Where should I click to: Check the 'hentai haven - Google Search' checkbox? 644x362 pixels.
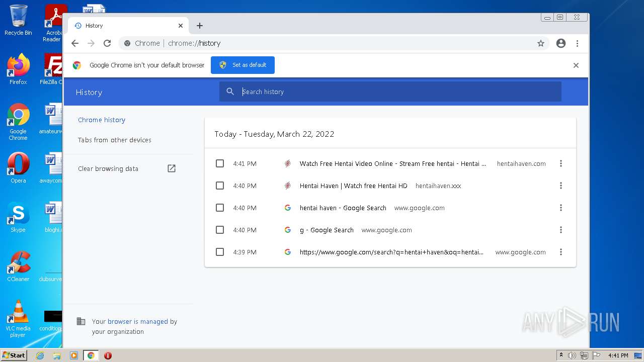pos(220,208)
